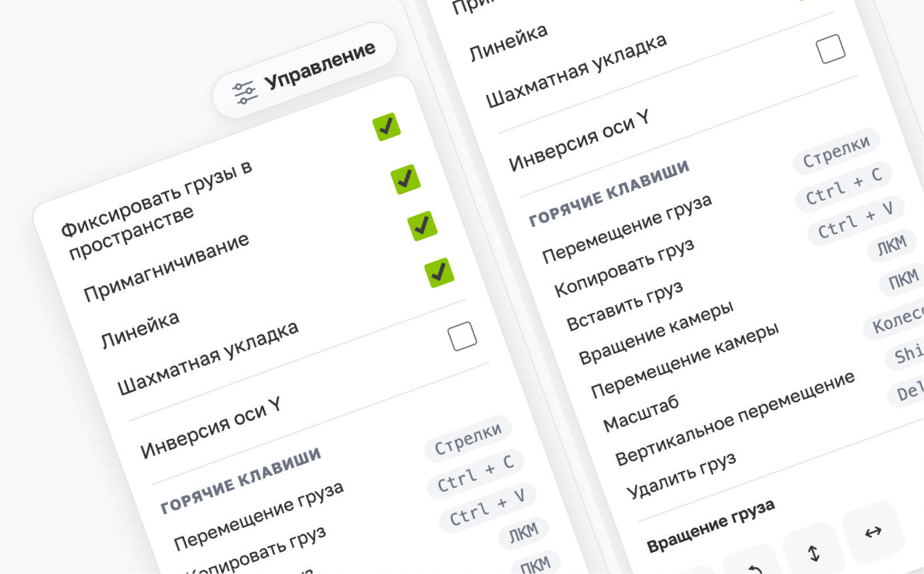This screenshot has height=574, width=924.
Task: Select the counterclockwise rotation icon under Вращение груза
Action: [755, 567]
